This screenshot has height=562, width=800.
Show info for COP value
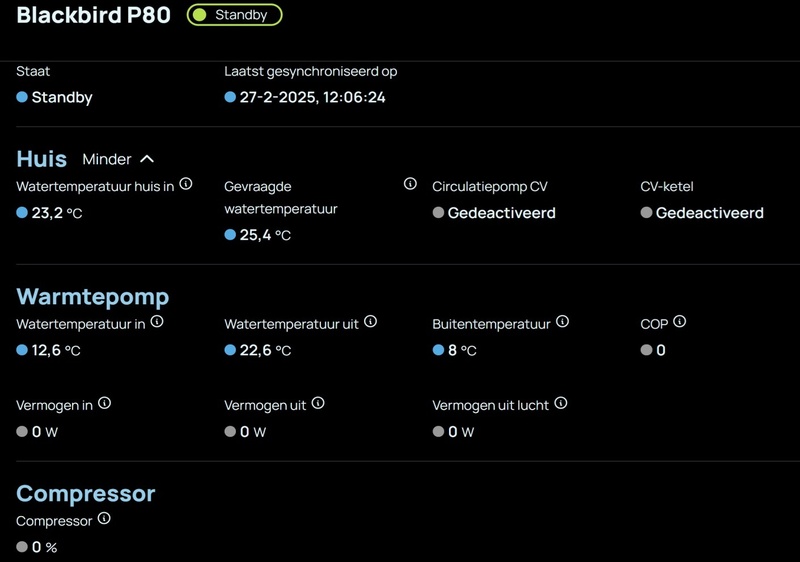coord(680,322)
